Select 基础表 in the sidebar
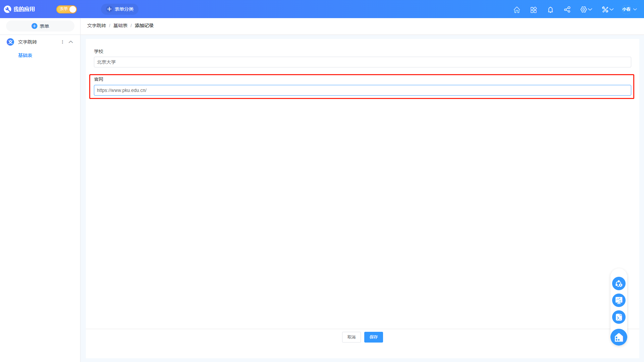This screenshot has width=644, height=362. pos(25,55)
